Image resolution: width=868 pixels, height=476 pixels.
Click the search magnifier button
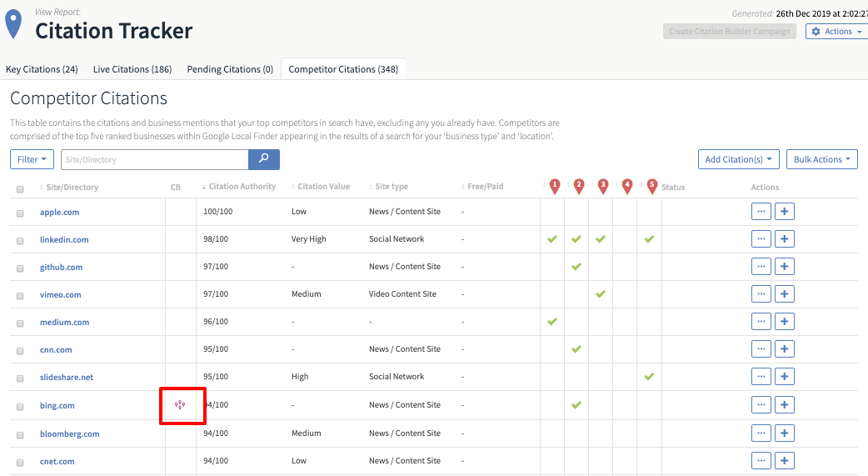264,159
